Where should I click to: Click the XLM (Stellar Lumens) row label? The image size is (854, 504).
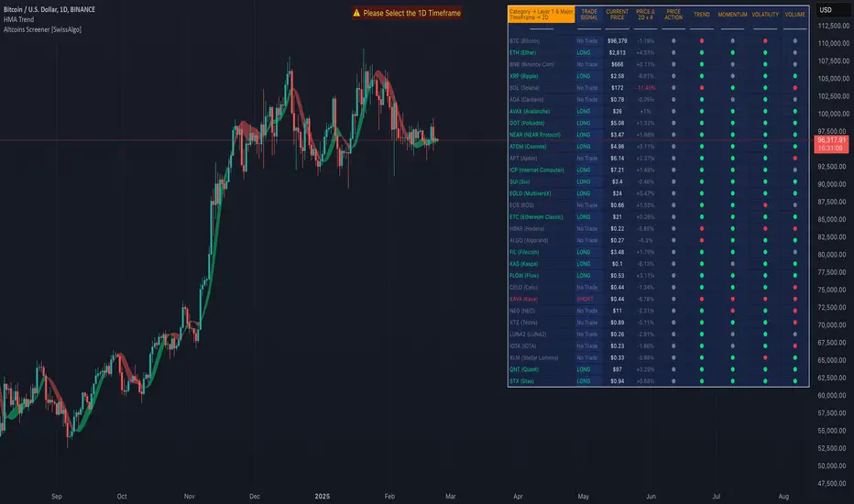(x=533, y=358)
